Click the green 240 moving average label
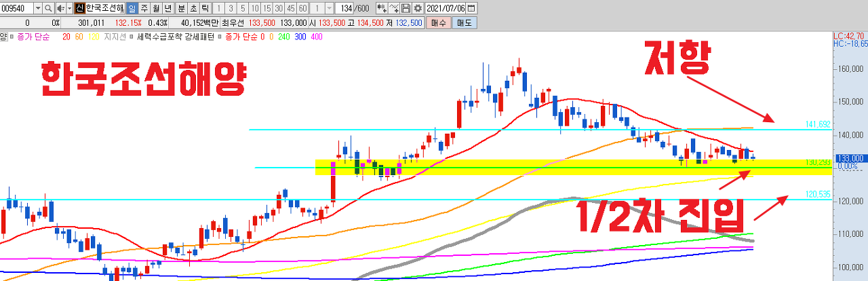The height and width of the screenshot is (281, 868). 284,37
